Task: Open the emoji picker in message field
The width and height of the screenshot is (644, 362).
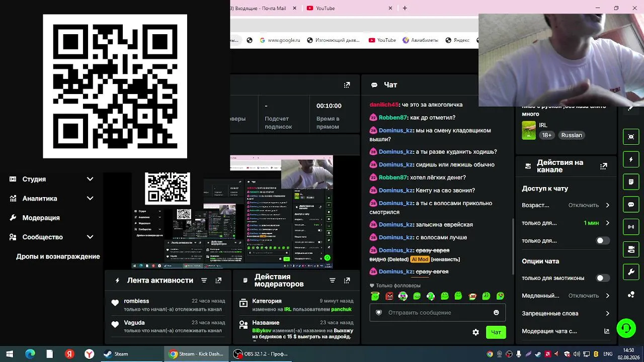Action: click(496, 313)
